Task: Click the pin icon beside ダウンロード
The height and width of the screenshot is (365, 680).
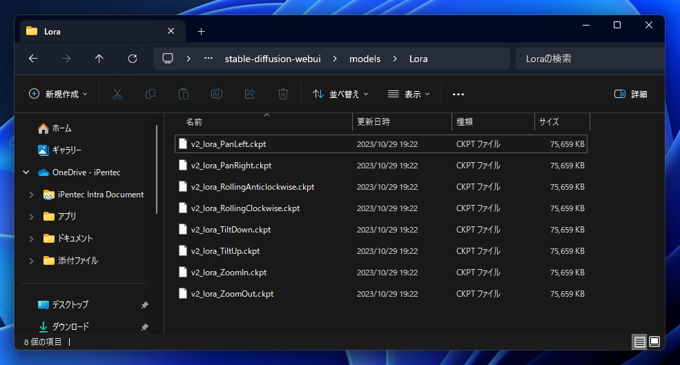Action: (144, 327)
